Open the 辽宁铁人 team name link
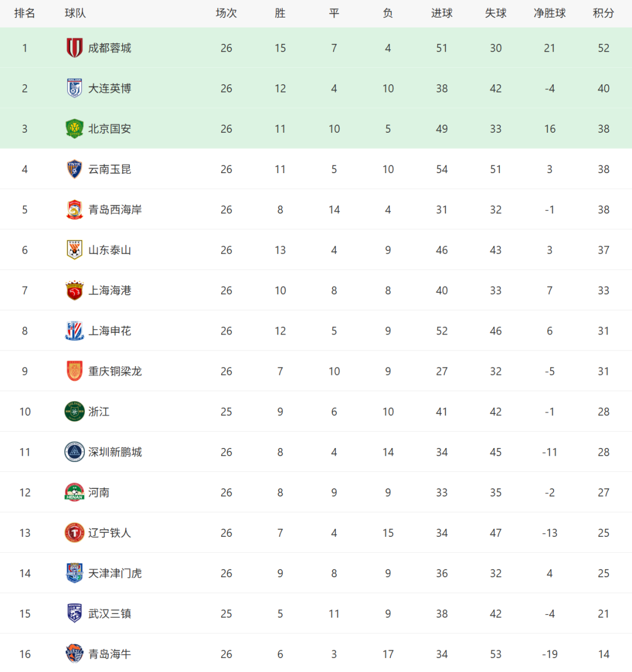This screenshot has height=672, width=632. pos(109,533)
